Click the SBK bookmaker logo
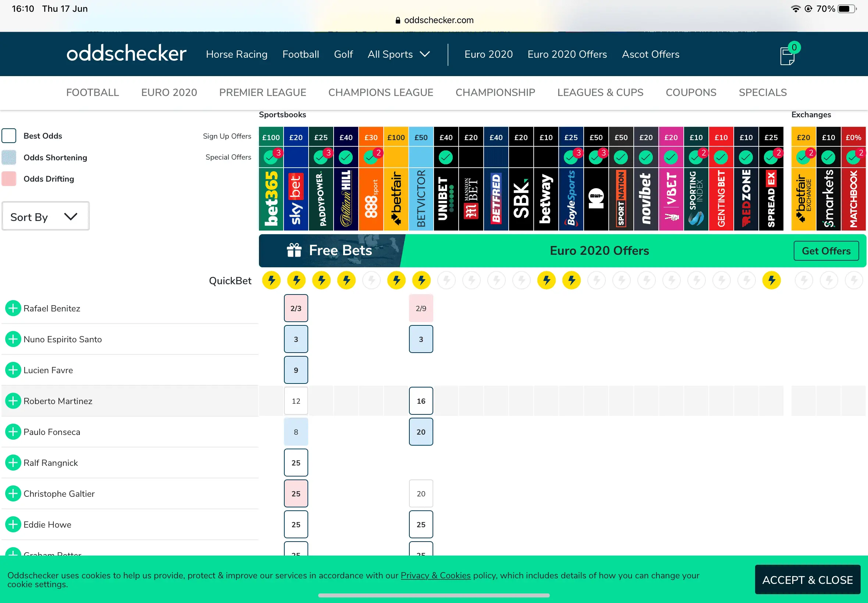868x603 pixels. [521, 199]
